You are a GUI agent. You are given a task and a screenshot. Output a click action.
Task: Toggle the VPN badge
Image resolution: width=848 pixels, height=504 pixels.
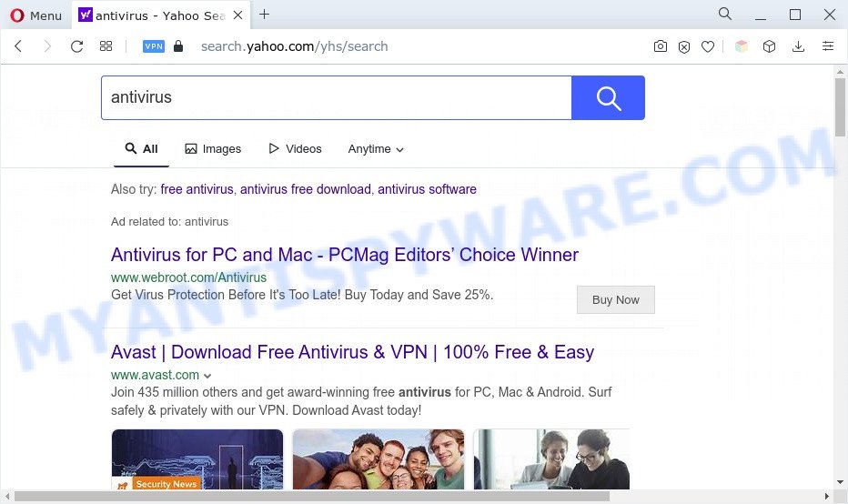(x=154, y=46)
